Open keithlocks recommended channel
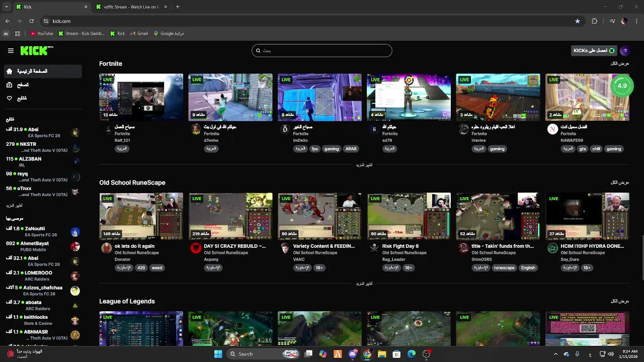Screen dimensions: 644x362 click(43, 320)
